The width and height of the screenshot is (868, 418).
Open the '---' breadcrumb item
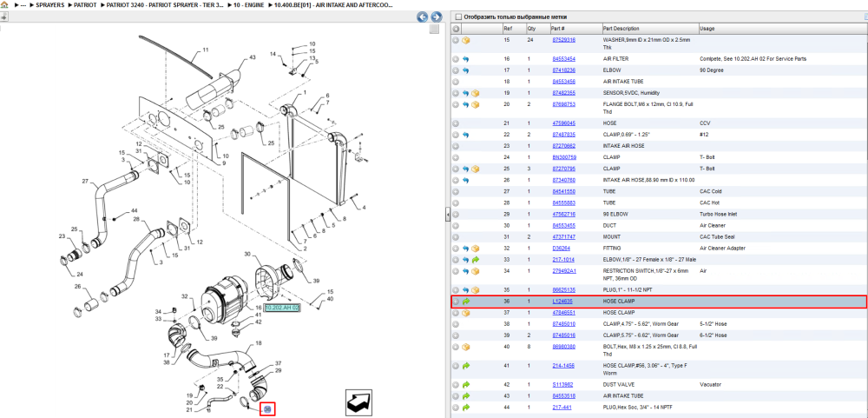pos(23,4)
